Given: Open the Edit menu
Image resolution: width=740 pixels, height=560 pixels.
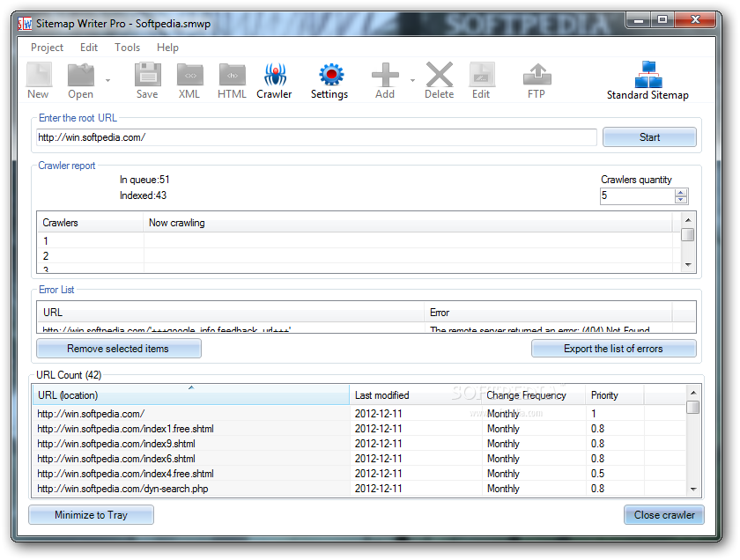Looking at the screenshot, I should tap(89, 48).
